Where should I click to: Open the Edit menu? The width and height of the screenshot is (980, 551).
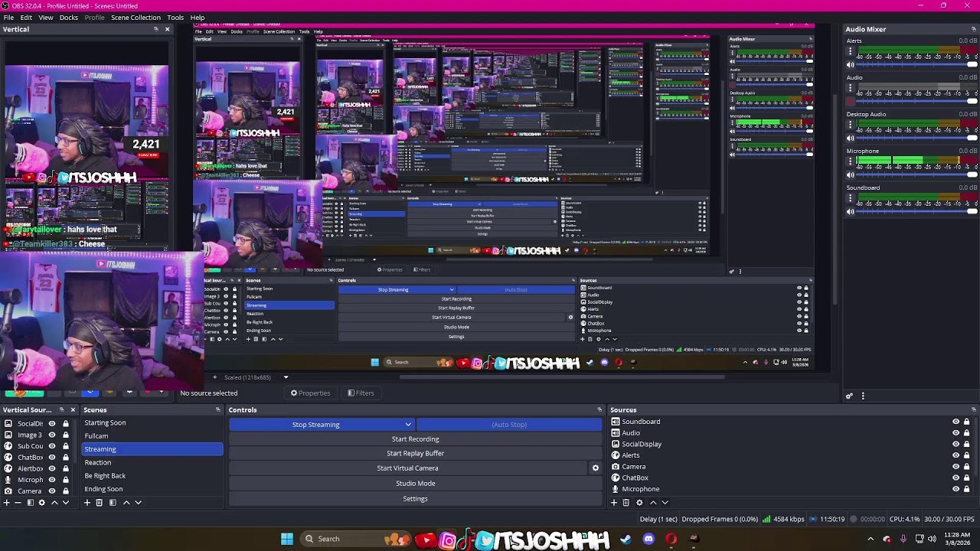26,18
